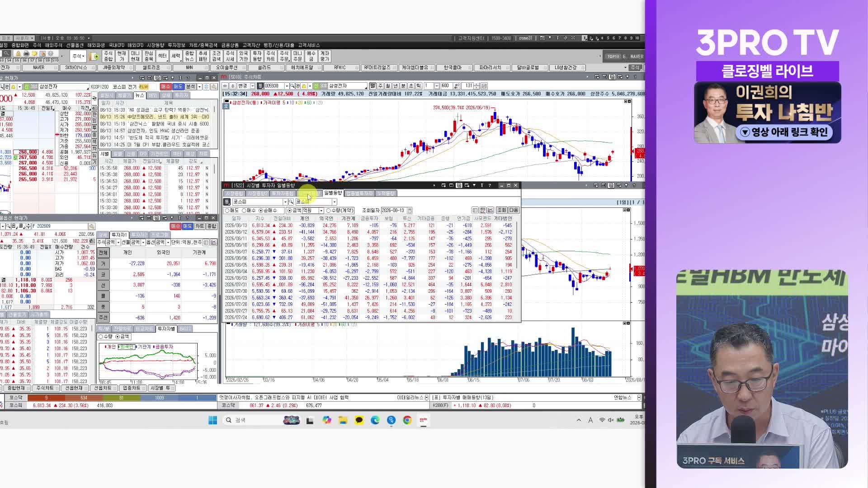Click the Windows Start button
Image resolution: width=868 pixels, height=488 pixels.
212,420
